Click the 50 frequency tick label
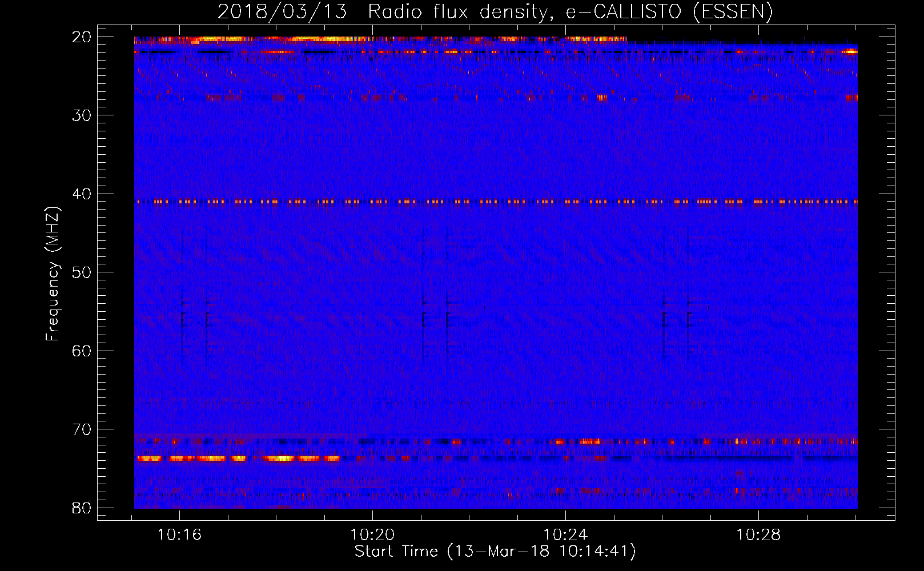The width and height of the screenshot is (924, 571). pos(82,272)
